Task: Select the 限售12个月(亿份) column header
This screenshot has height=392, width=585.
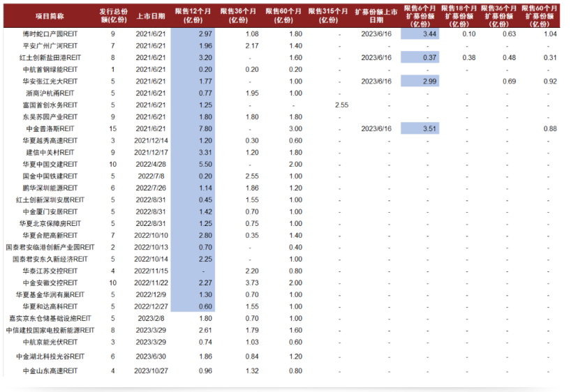Action: [x=193, y=15]
